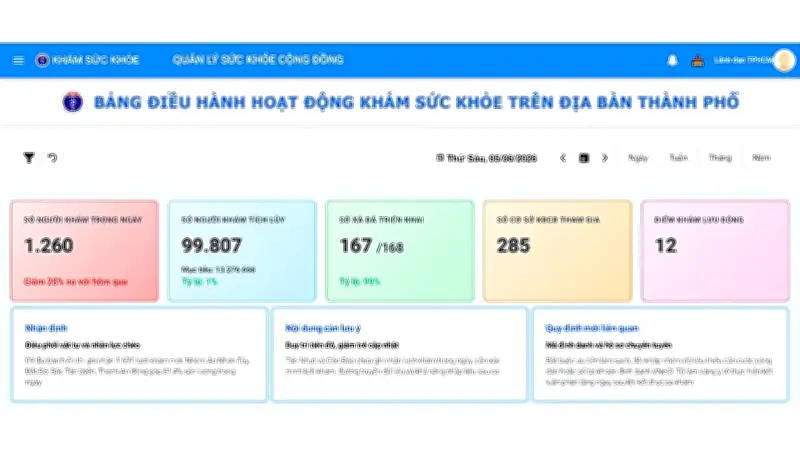
Task: Click the 'Mục tiêu' line in blue card
Action: click(218, 269)
